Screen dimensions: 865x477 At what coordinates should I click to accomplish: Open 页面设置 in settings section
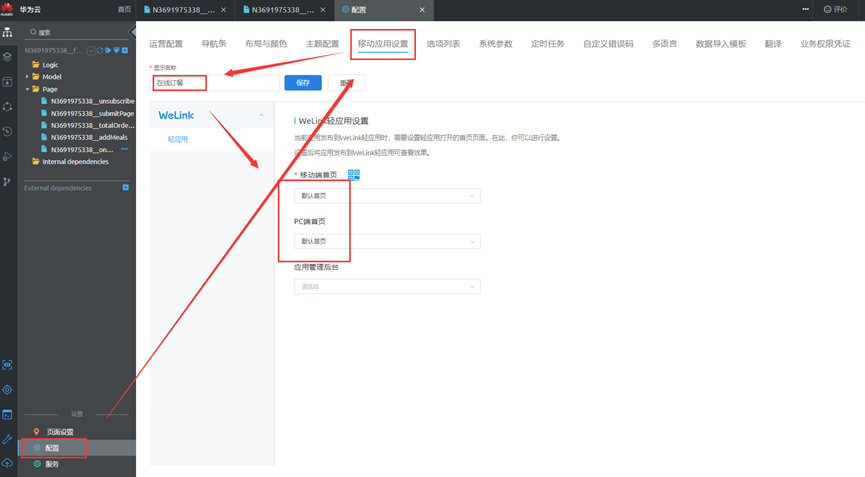click(x=60, y=432)
